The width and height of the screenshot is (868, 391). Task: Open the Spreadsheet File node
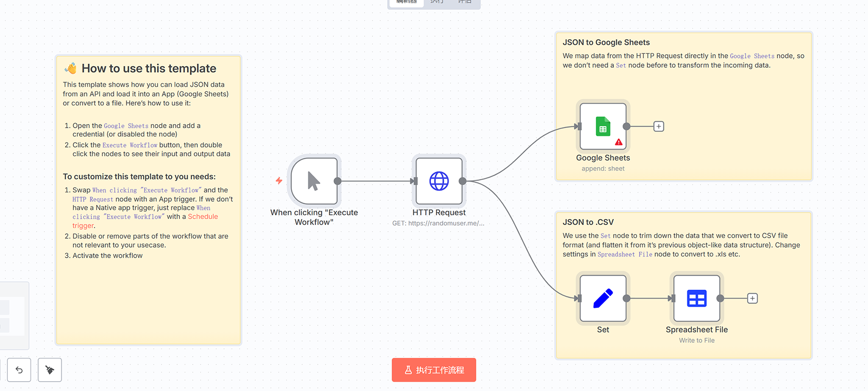696,298
